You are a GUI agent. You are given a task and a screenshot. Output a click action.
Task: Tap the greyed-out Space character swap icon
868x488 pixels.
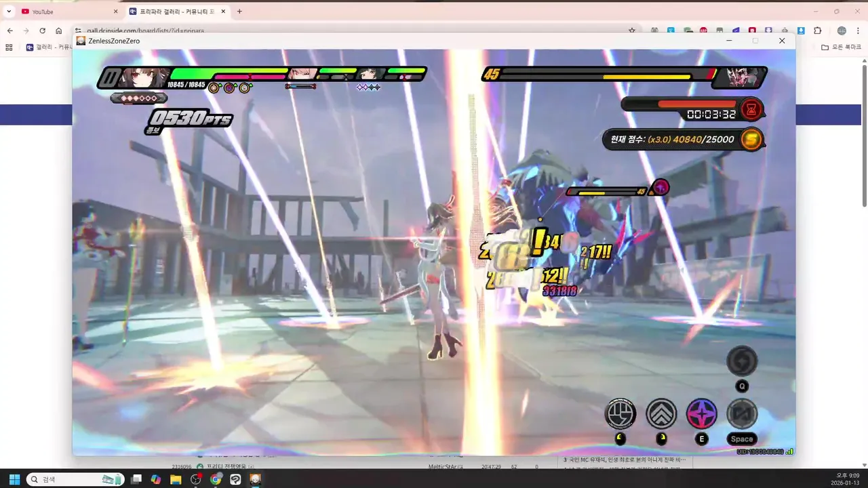[742, 413]
